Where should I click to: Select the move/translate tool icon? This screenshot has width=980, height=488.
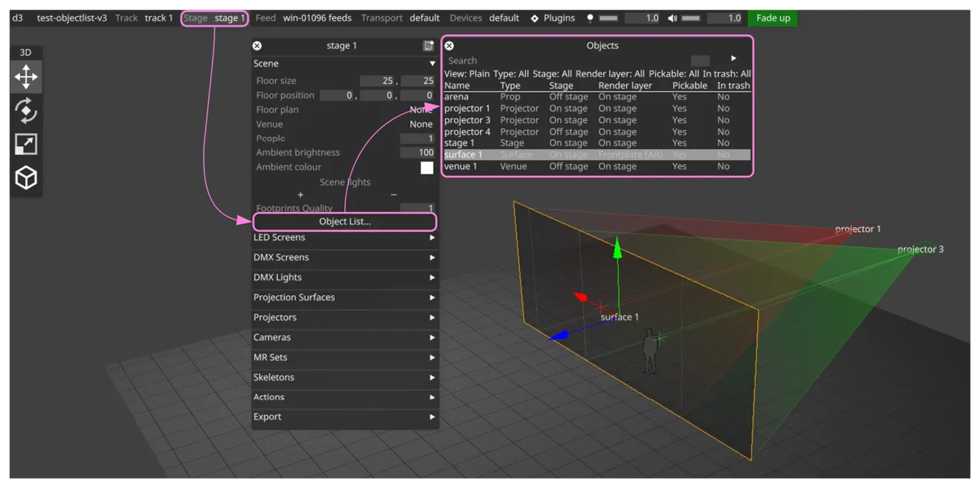coord(26,76)
